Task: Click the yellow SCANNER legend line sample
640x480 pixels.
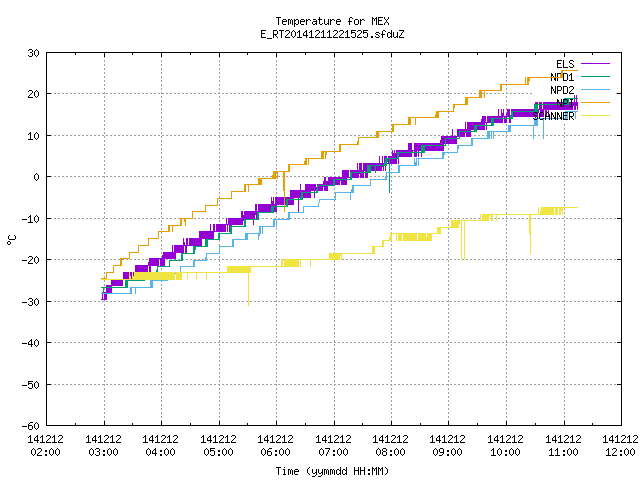Action: coord(595,116)
